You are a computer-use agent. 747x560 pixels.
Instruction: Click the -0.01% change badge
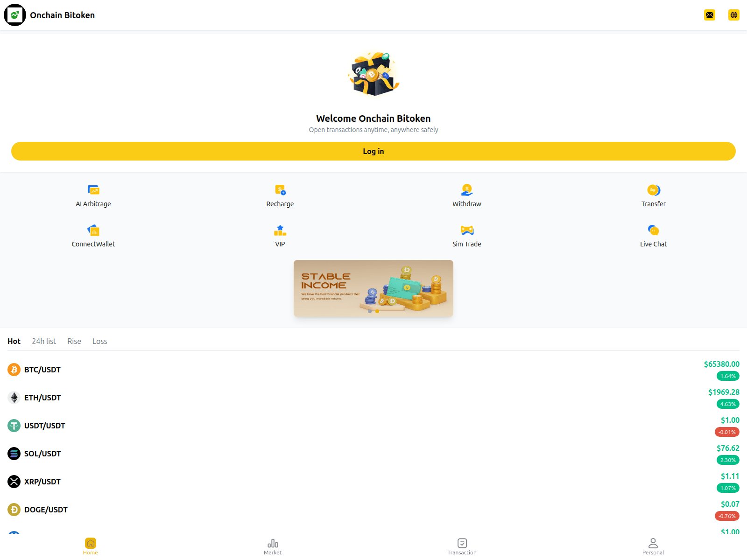[727, 432]
